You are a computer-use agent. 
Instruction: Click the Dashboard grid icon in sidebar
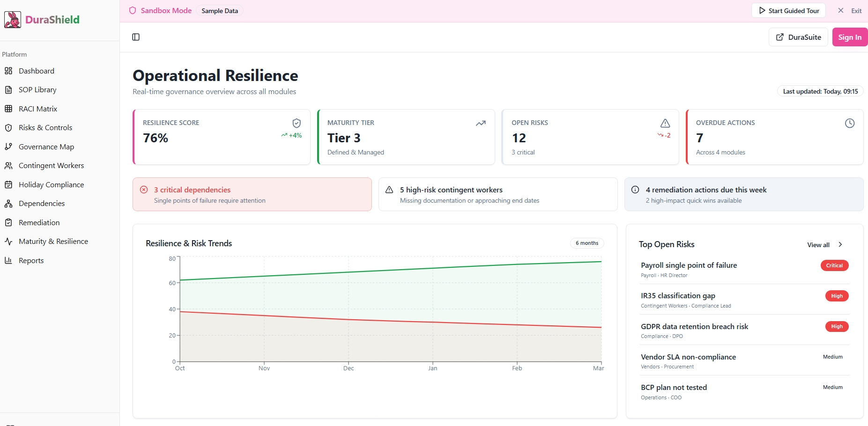8,71
